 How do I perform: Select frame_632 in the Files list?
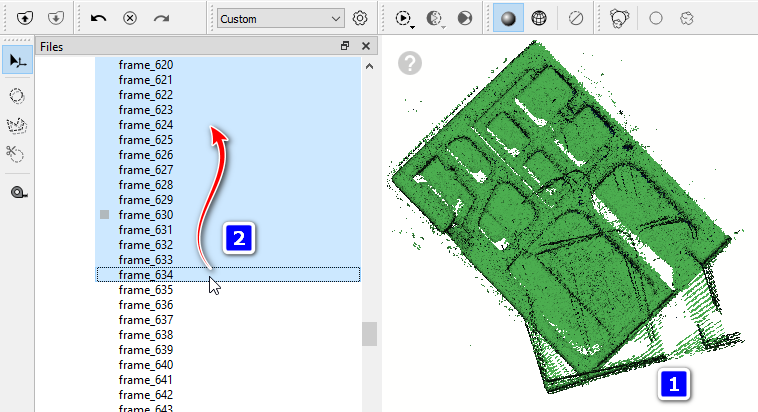[146, 245]
